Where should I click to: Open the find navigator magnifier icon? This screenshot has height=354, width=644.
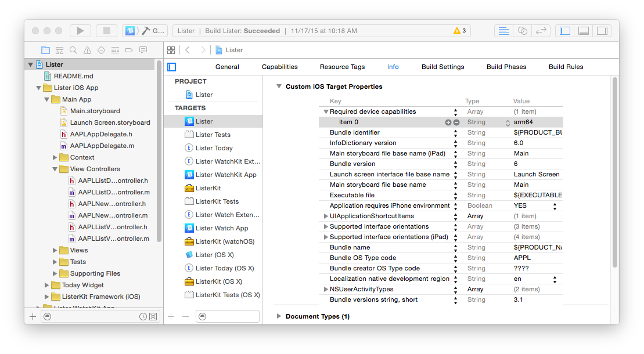point(73,50)
